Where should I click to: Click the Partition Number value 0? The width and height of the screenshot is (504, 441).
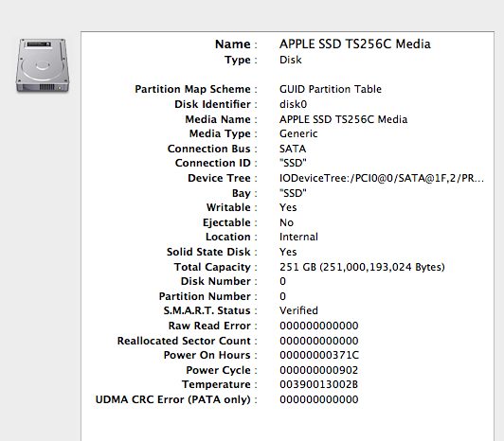(x=282, y=296)
